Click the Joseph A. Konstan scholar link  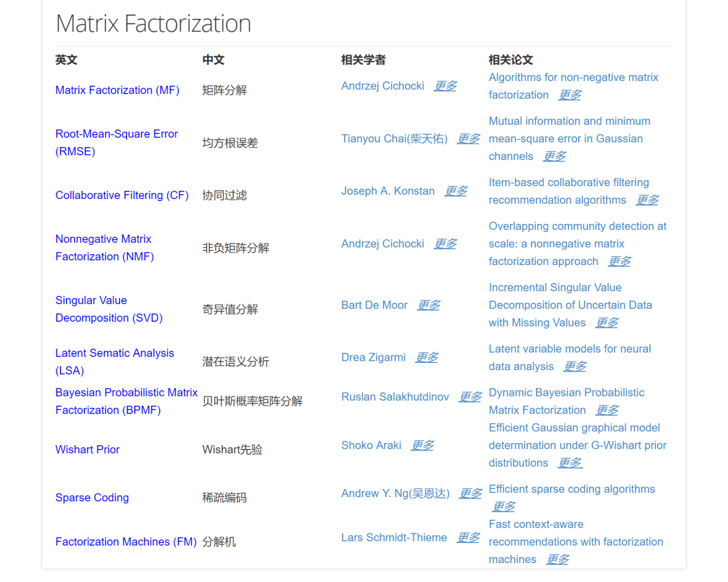pyautogui.click(x=388, y=191)
